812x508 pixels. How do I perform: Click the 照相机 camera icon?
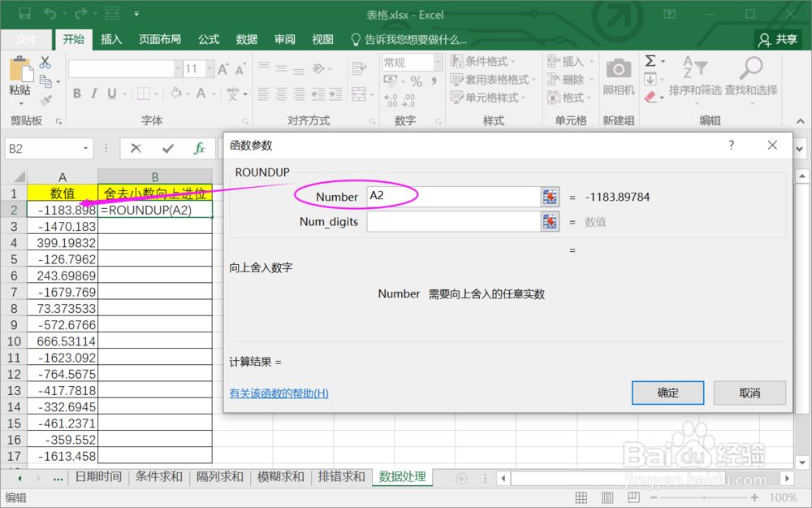618,68
